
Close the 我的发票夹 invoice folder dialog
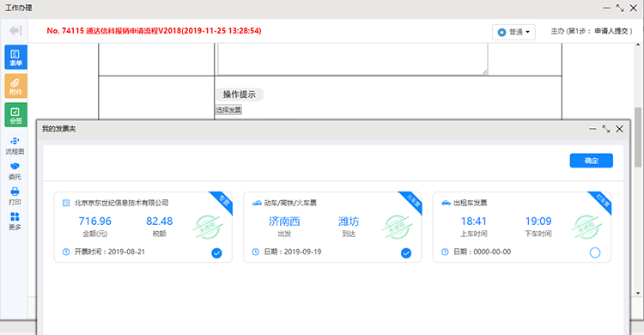pos(620,129)
